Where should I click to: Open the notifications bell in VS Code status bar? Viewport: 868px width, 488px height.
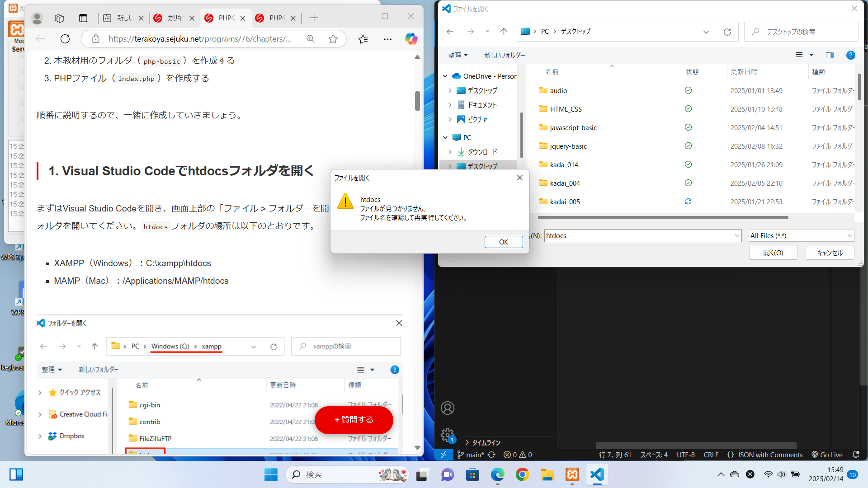pyautogui.click(x=857, y=455)
